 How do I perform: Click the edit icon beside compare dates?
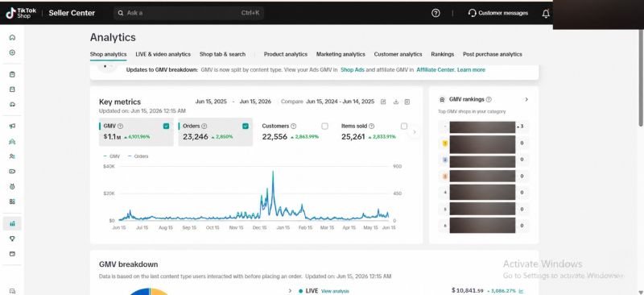coord(383,102)
